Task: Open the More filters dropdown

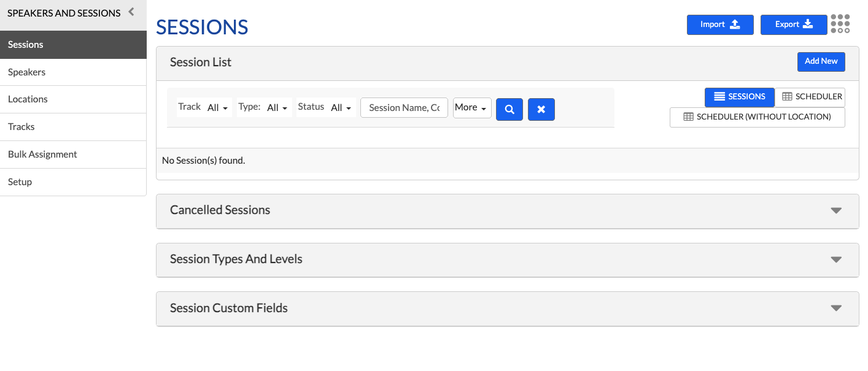Action: (471, 108)
